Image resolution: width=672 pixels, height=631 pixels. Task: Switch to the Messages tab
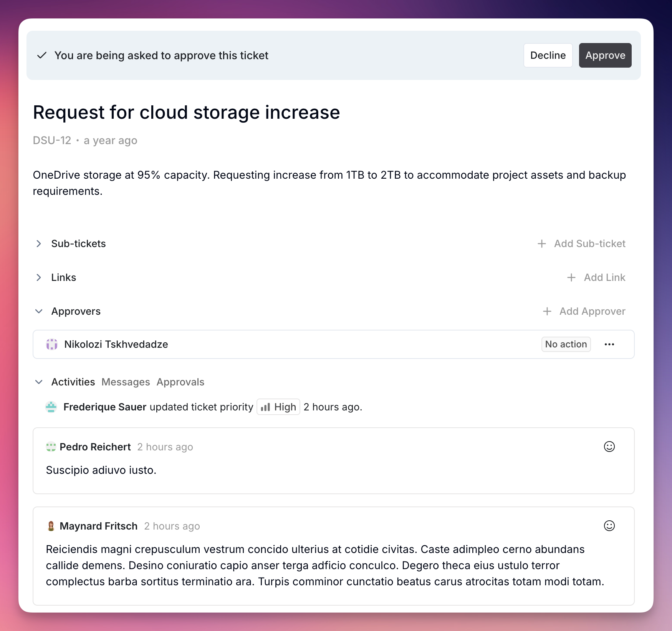[126, 382]
